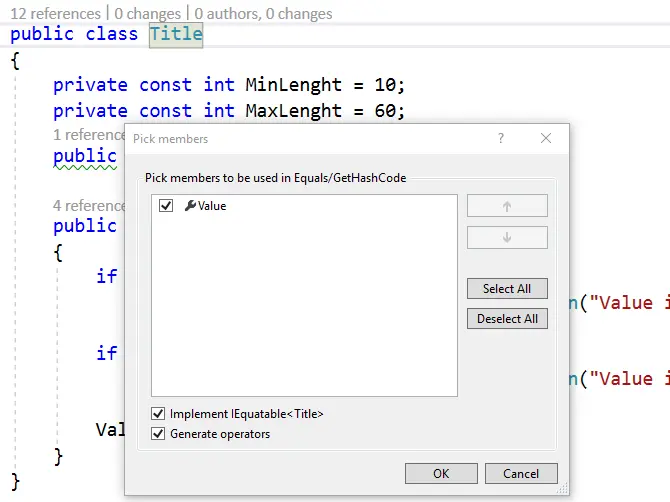Click the Title class name in code
Image resolution: width=670 pixels, height=502 pixels.
(x=176, y=34)
